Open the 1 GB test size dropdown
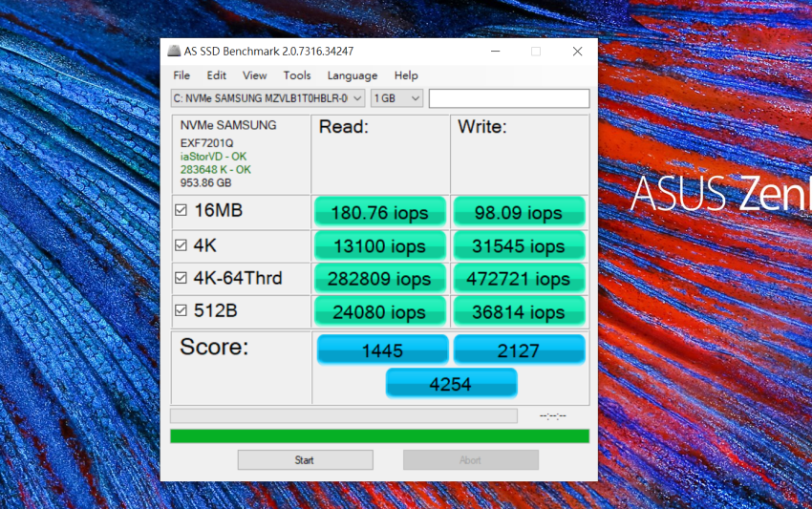This screenshot has height=509, width=812. tap(396, 98)
